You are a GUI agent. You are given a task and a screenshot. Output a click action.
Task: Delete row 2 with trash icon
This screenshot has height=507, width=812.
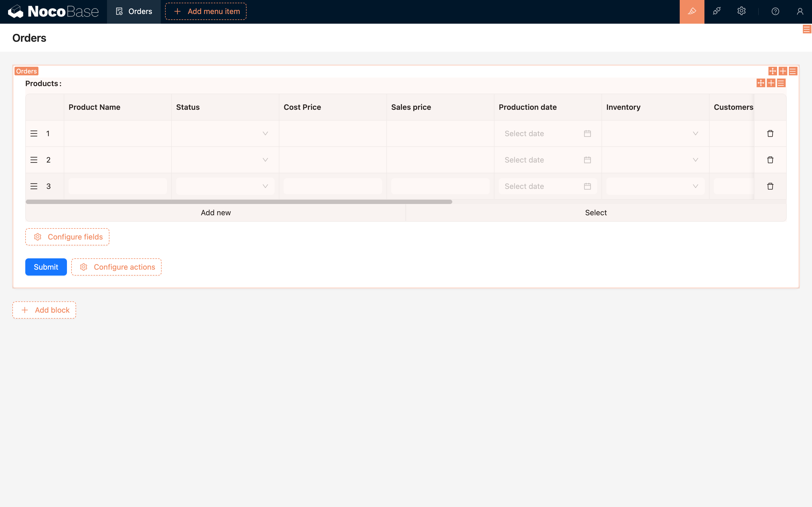[x=770, y=160]
